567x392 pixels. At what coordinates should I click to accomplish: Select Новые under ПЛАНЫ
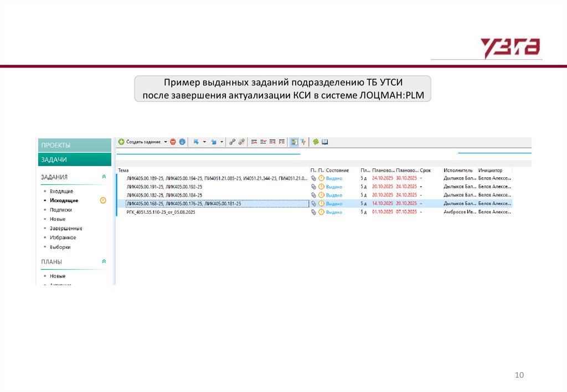point(58,276)
